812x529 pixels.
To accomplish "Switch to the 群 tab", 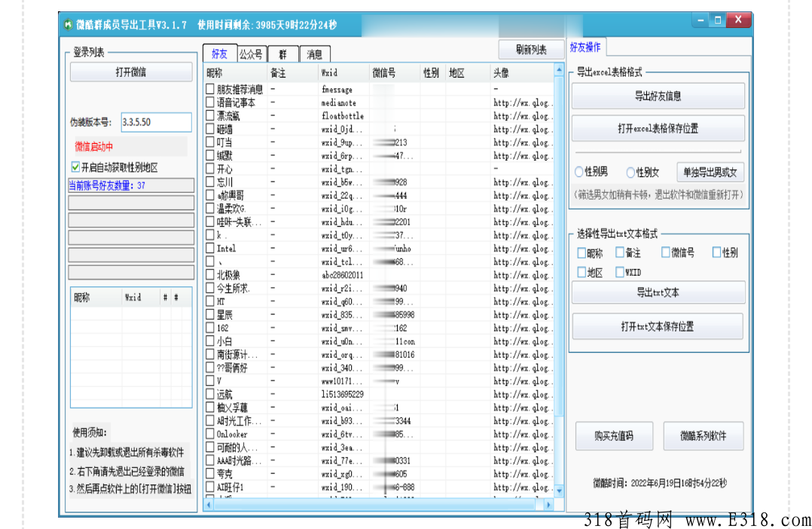I will click(x=282, y=54).
